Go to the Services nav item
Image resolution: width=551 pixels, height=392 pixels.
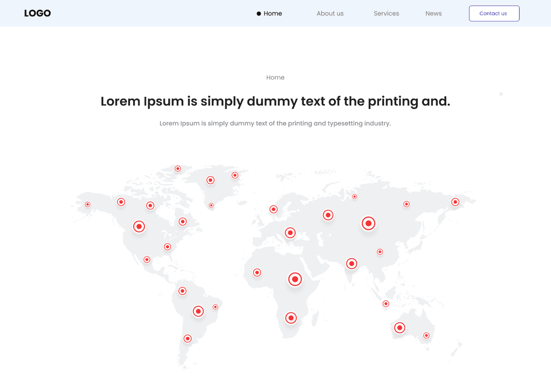pyautogui.click(x=386, y=13)
